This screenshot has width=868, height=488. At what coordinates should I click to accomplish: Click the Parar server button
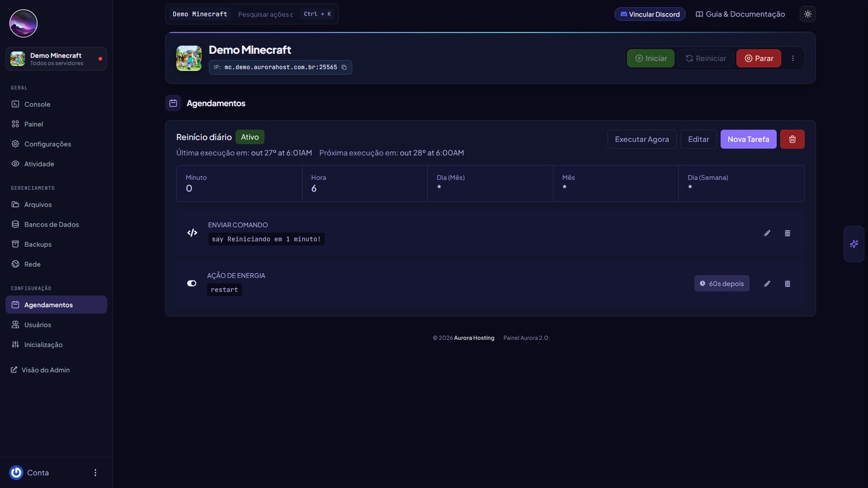point(759,58)
